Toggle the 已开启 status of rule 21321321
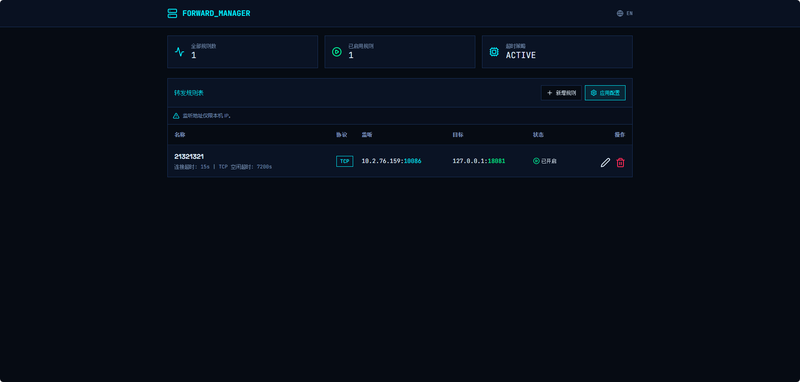 pyautogui.click(x=544, y=161)
